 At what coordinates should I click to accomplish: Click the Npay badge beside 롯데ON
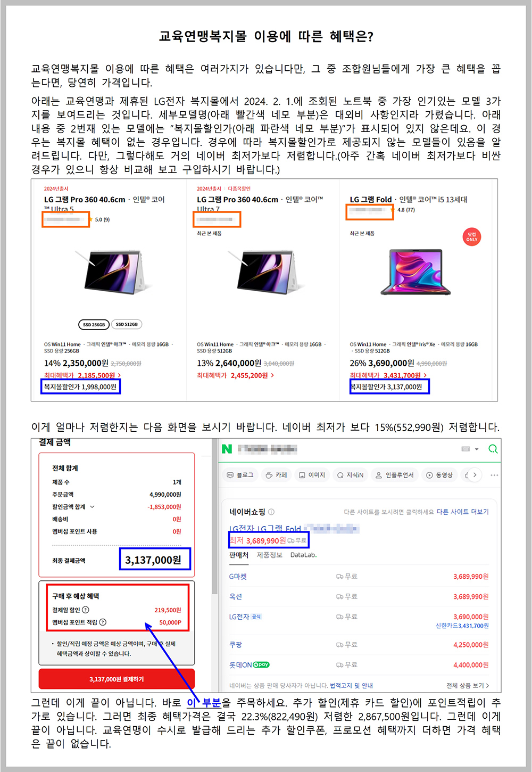261,665
